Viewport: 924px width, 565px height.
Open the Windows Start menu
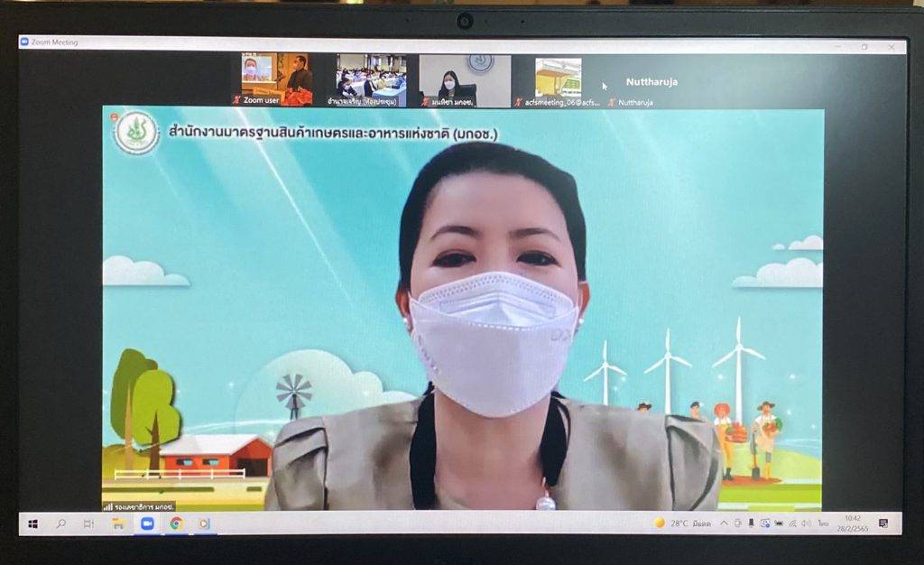click(x=33, y=523)
